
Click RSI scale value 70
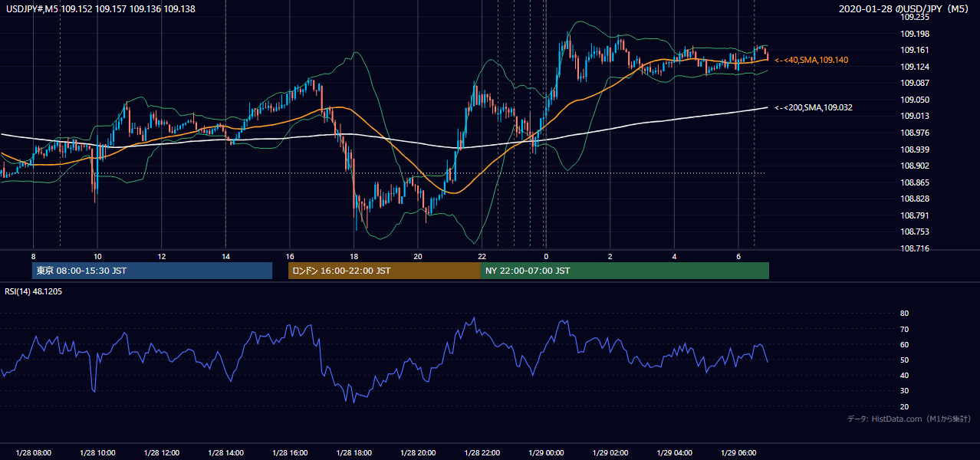click(905, 329)
